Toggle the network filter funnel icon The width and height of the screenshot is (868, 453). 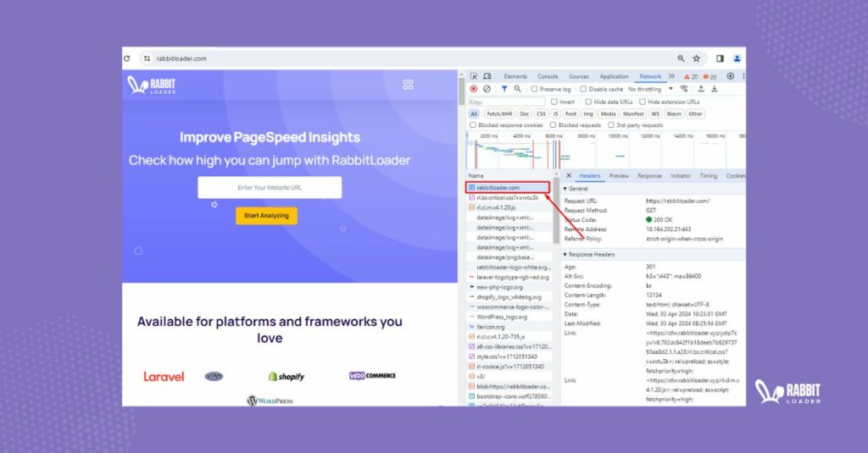pyautogui.click(x=504, y=89)
